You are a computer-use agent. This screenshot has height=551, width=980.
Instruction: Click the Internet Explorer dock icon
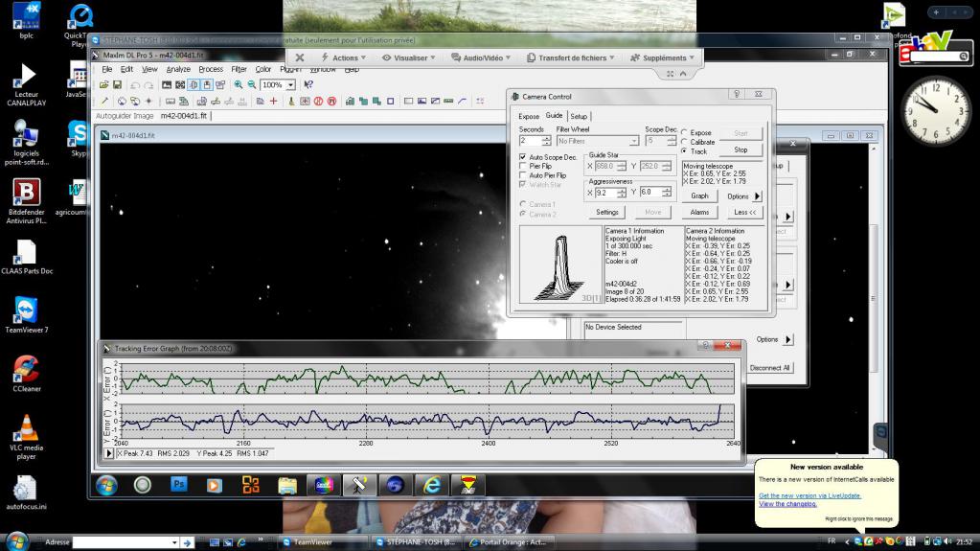click(x=431, y=485)
